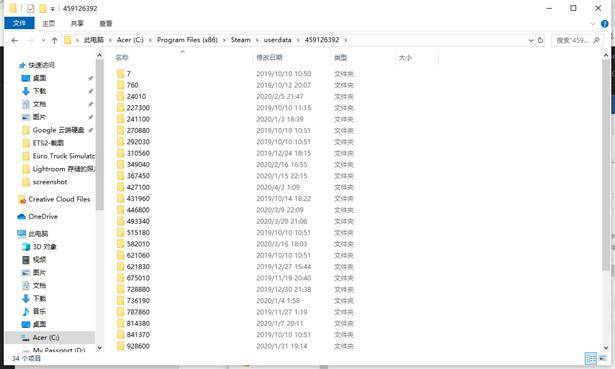This screenshot has width=615, height=369.
Task: Open OneDrive in the navigation pane
Action: (43, 216)
